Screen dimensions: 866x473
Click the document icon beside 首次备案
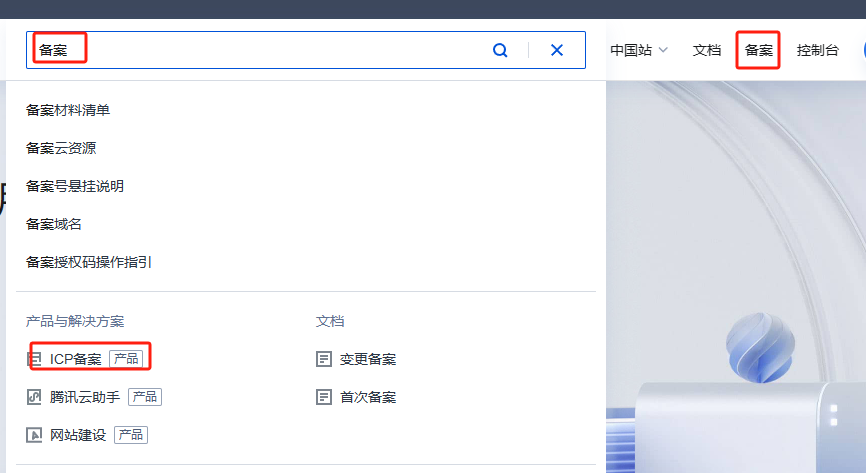(323, 397)
